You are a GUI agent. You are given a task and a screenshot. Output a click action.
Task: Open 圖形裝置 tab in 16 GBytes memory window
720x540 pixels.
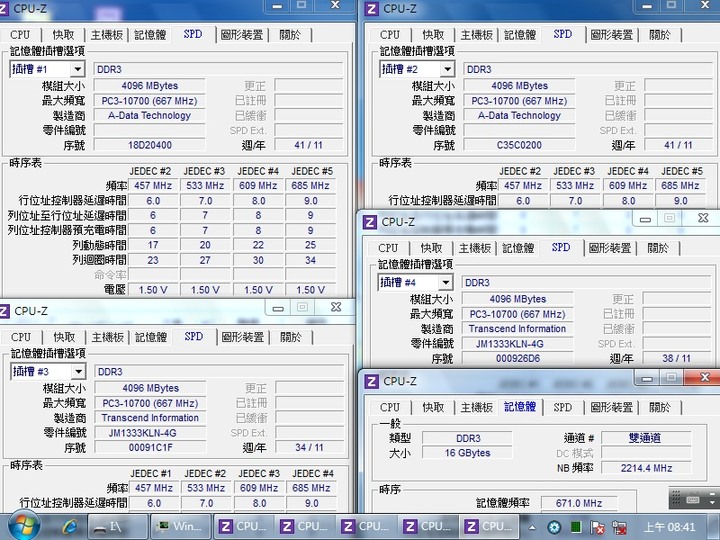612,407
